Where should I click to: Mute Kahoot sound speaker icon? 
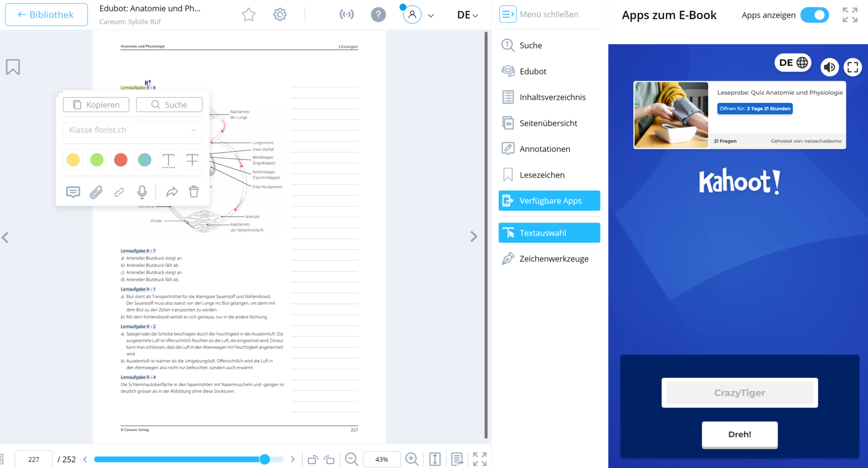coord(829,67)
